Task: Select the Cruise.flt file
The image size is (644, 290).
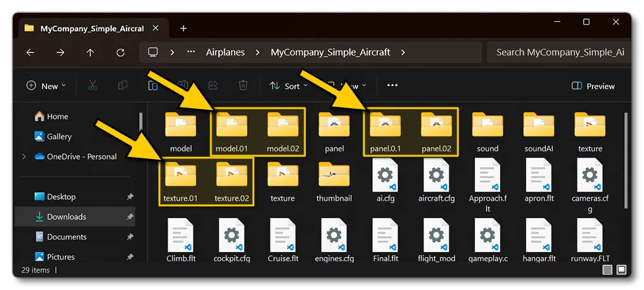Action: (x=283, y=240)
